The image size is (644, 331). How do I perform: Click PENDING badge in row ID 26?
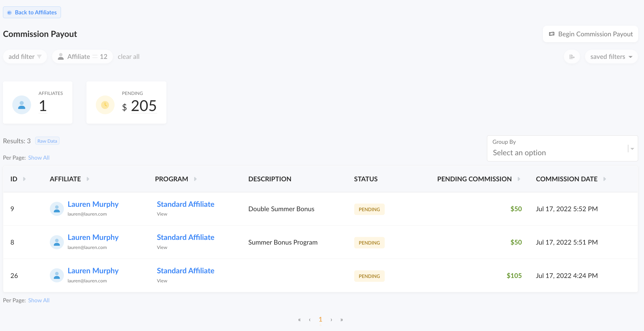tap(369, 276)
